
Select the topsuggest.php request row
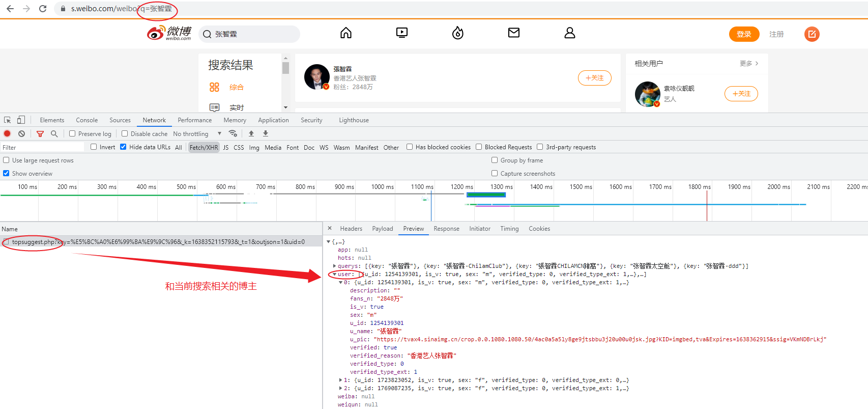tap(161, 242)
